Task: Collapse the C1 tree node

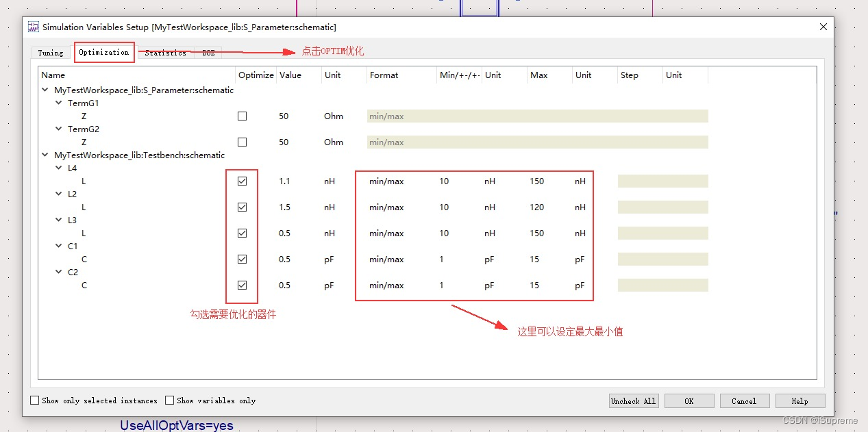Action: click(59, 246)
